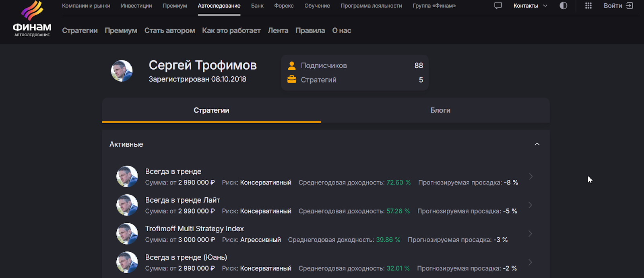Open strategy Всегда в тренде
Image resolution: width=644 pixels, height=278 pixels.
[173, 172]
